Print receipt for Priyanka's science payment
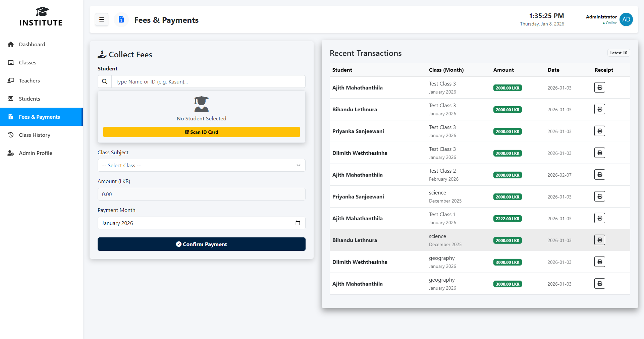Viewport: 644px width, 339px height. click(599, 196)
